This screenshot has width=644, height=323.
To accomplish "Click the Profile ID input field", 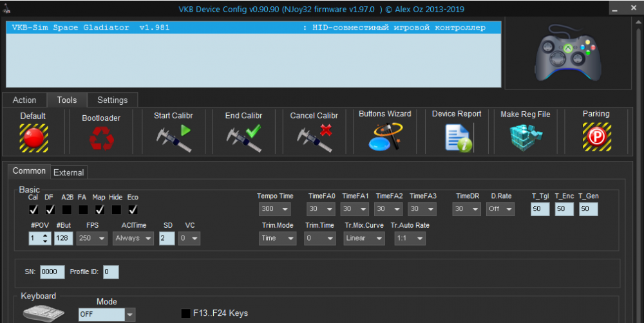I will coord(111,272).
